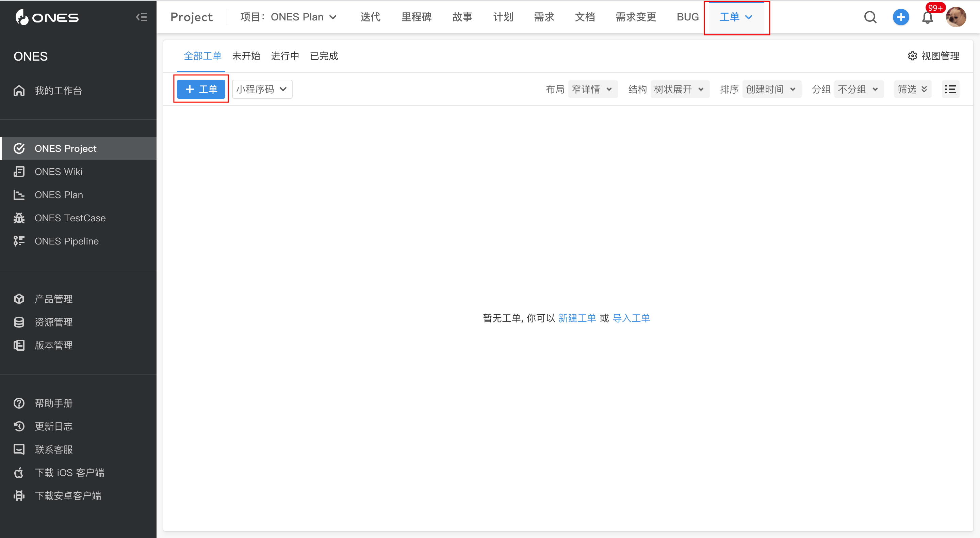The height and width of the screenshot is (538, 980).
Task: Open the notifications bell
Action: pos(928,17)
